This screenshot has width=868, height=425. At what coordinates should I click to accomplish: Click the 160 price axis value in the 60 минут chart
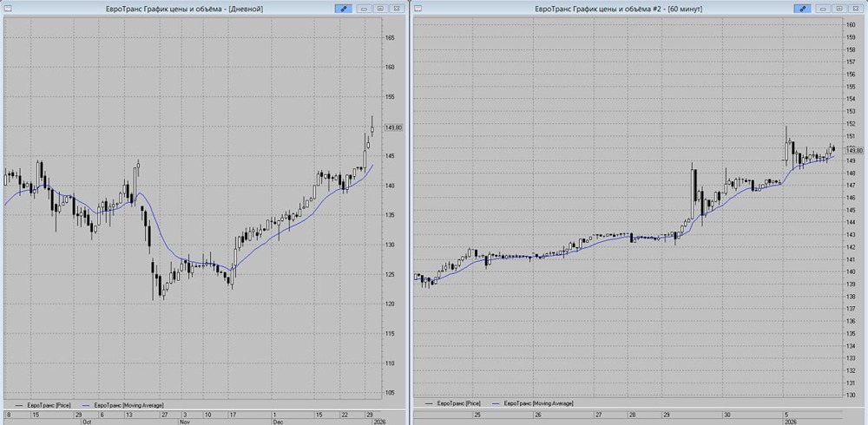(852, 24)
